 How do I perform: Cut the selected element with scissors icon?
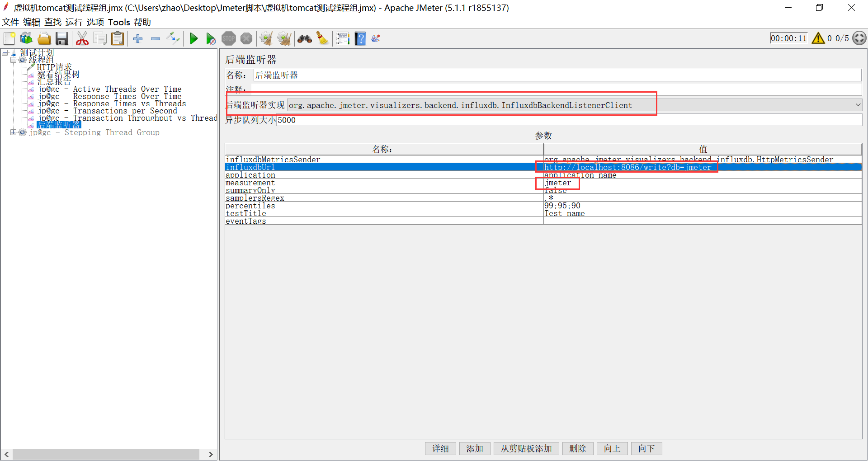82,39
